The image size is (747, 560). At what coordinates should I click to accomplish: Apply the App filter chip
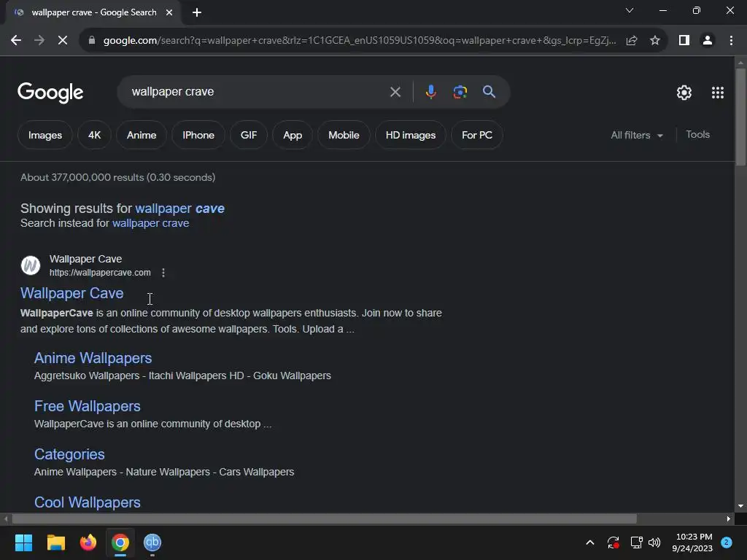[293, 135]
